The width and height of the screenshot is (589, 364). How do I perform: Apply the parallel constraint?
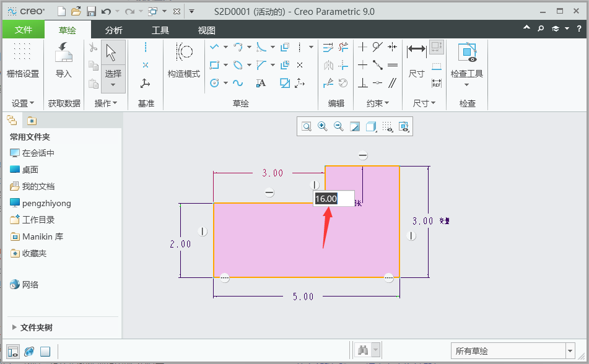pos(393,83)
